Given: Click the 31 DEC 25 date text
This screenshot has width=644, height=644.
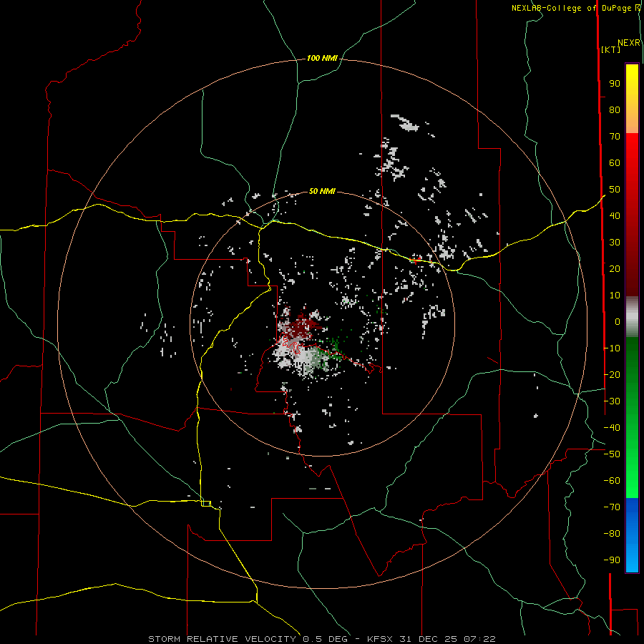Looking at the screenshot, I should coord(429,639).
